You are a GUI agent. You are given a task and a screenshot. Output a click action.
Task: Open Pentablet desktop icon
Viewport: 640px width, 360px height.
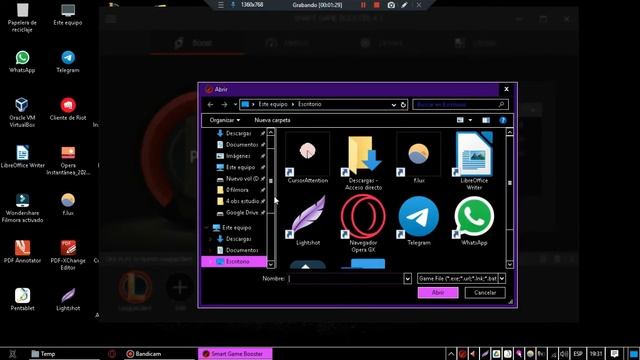pos(22,300)
